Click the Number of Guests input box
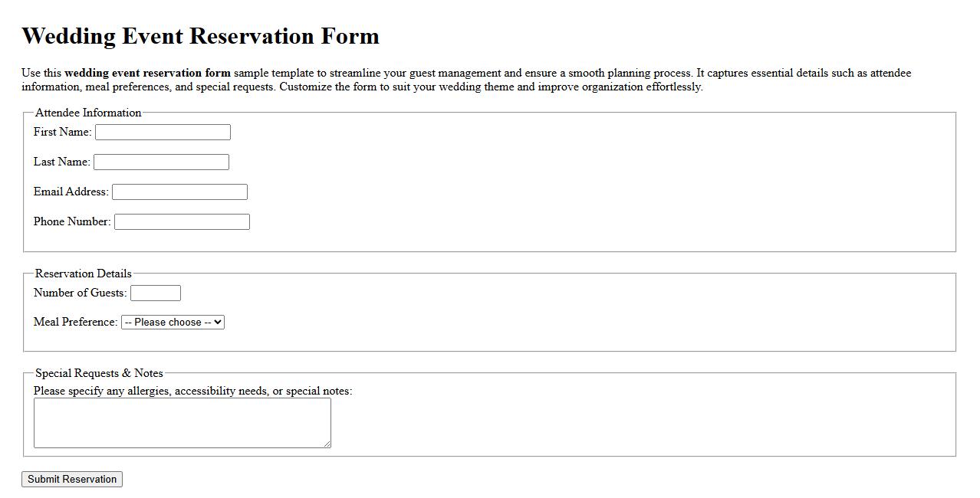Image resolution: width=980 pixels, height=498 pixels. pos(156,293)
